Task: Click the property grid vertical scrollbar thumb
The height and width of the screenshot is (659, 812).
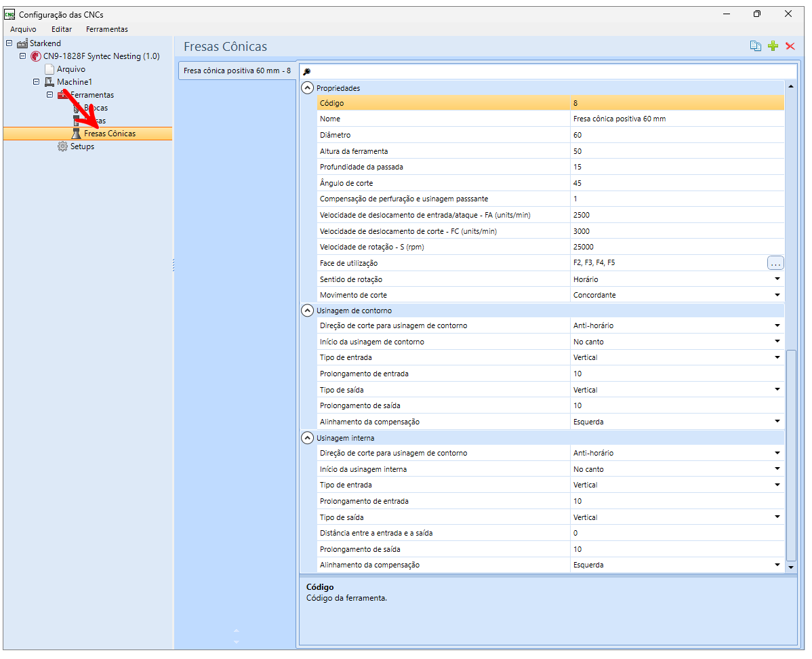Action: tap(791, 456)
